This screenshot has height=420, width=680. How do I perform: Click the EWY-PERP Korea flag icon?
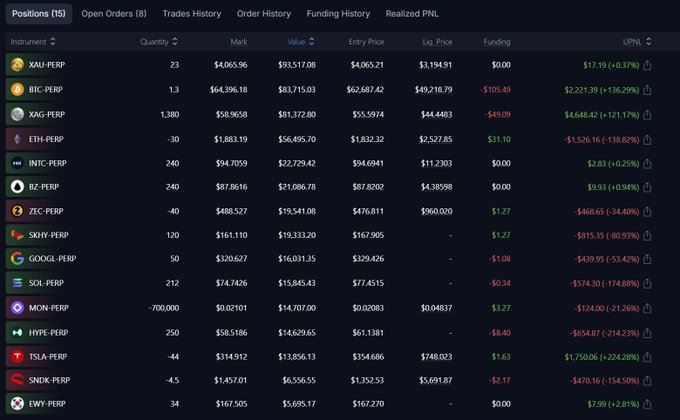(x=17, y=404)
